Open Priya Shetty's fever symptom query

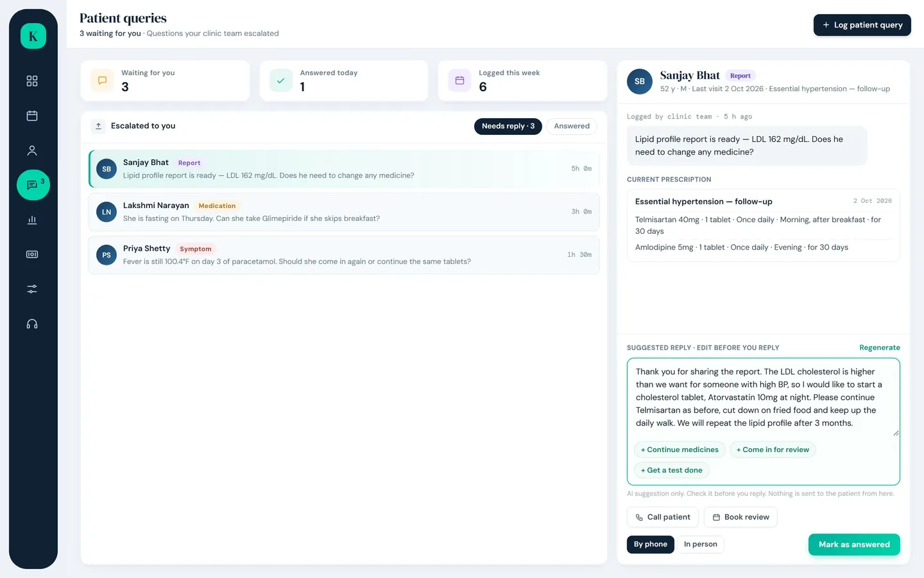[x=344, y=255]
